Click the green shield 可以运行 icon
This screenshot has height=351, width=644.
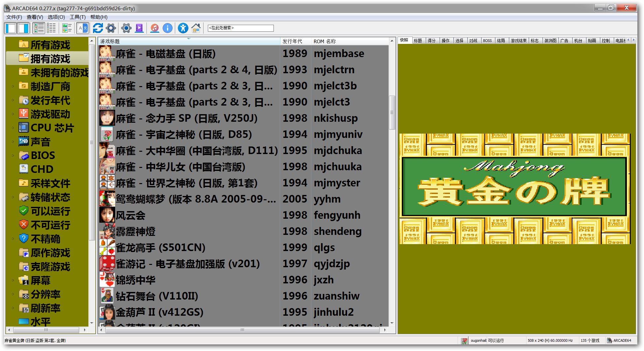pos(23,210)
